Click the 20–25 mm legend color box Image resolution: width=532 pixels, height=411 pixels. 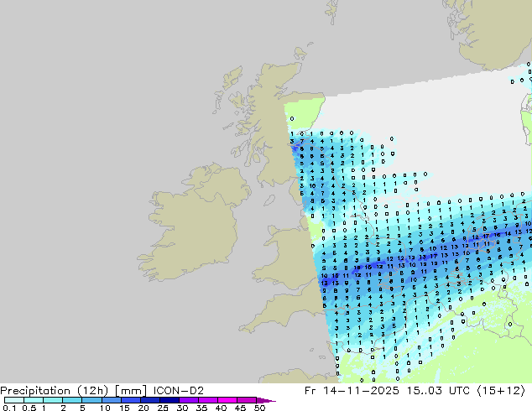150,400
